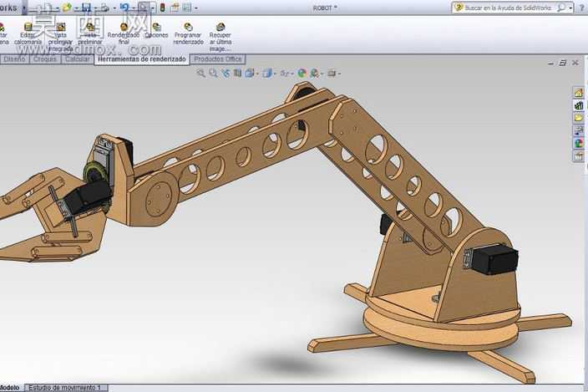
Task: Expand the Open file dropdown arrow
Action: coord(77,8)
